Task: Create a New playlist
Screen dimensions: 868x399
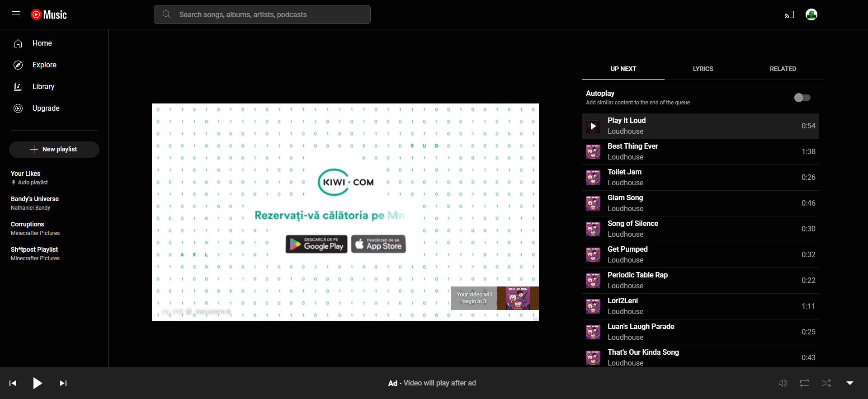Action: click(54, 150)
